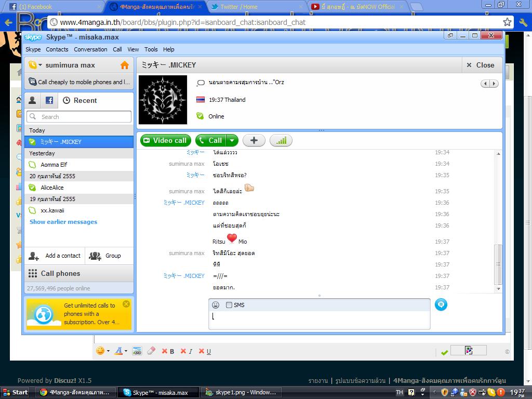This screenshot has width=532, height=399.
Task: Open Chrome wrench settings menu
Action: pyautogui.click(x=523, y=22)
